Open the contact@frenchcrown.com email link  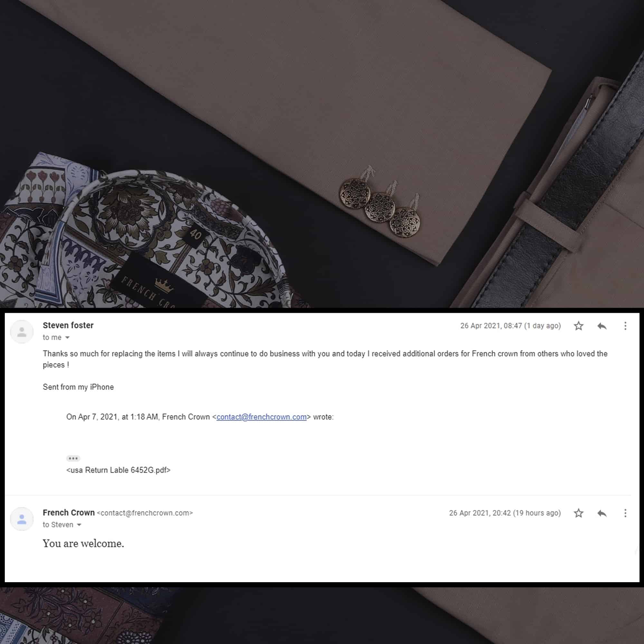pos(261,417)
